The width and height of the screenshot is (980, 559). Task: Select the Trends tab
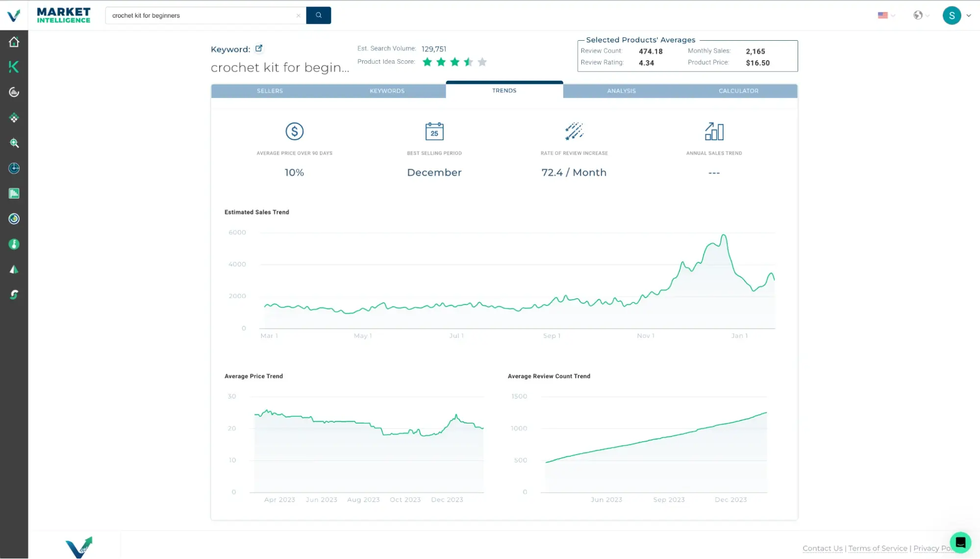pos(504,90)
